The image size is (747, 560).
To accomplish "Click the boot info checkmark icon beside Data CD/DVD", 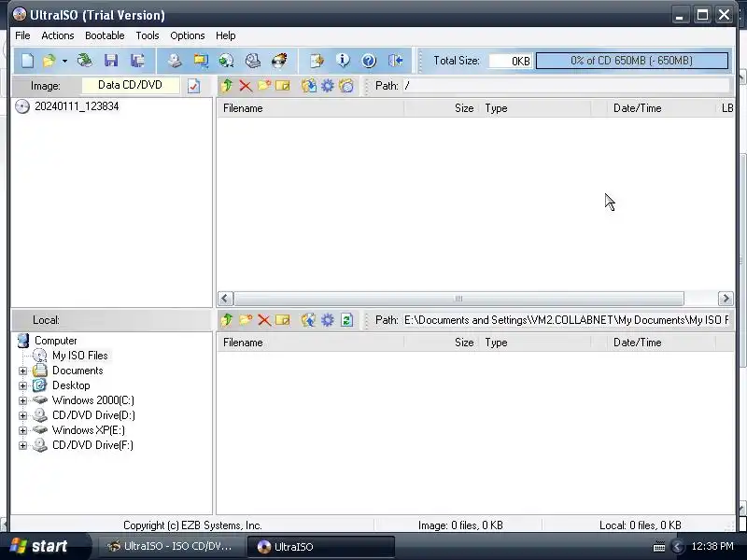I will click(194, 86).
